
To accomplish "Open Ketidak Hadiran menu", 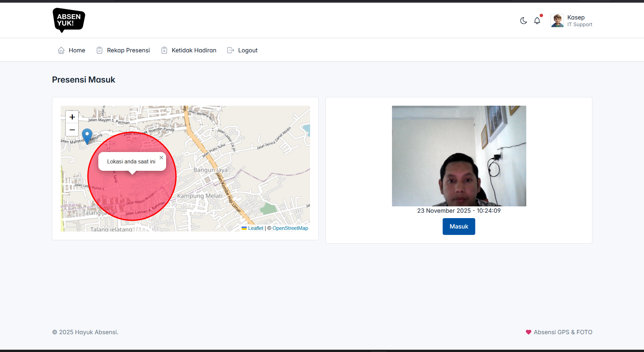I will (189, 50).
